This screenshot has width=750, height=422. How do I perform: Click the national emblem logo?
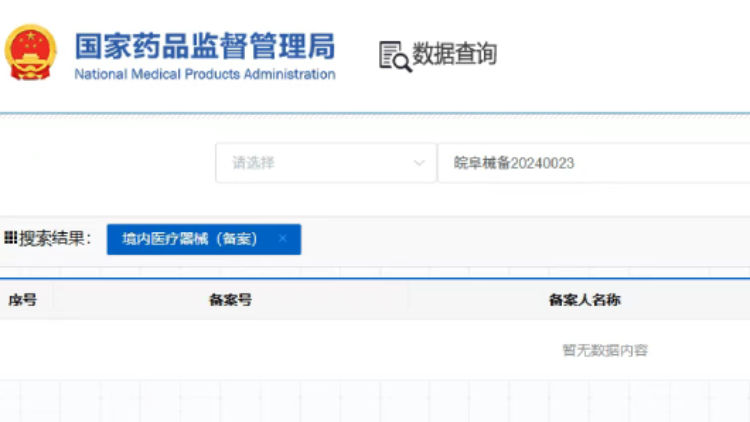(x=31, y=53)
